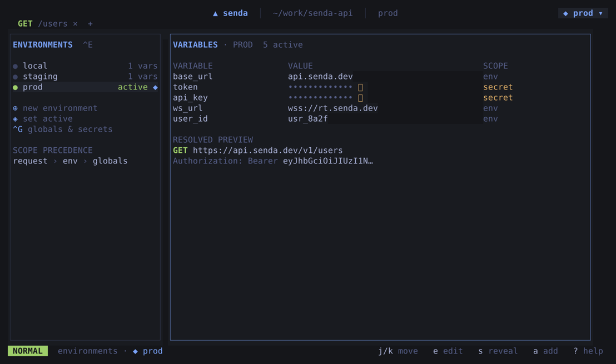Click the VARIABLE column header

point(192,66)
